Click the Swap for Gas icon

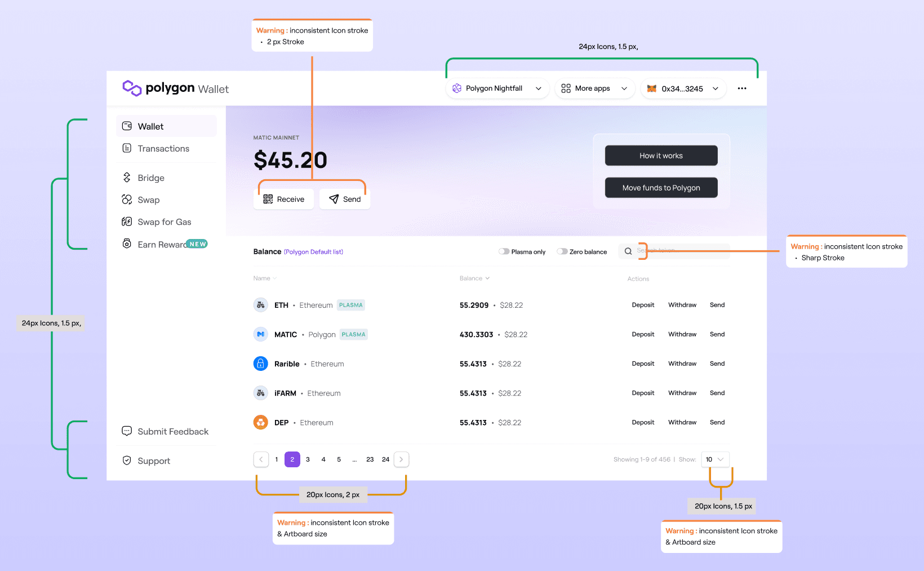[x=127, y=222]
